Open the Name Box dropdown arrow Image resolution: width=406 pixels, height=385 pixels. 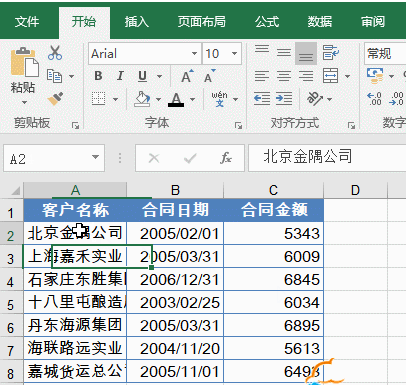95,157
